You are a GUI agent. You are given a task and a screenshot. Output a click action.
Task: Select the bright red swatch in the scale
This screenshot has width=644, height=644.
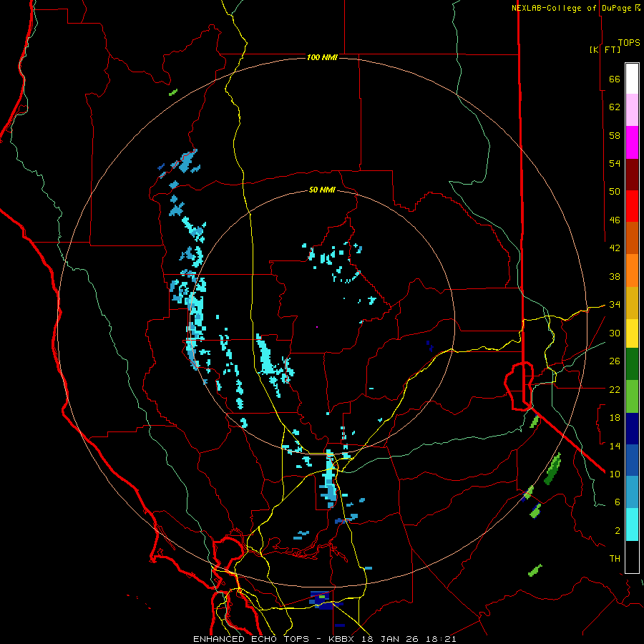632,206
